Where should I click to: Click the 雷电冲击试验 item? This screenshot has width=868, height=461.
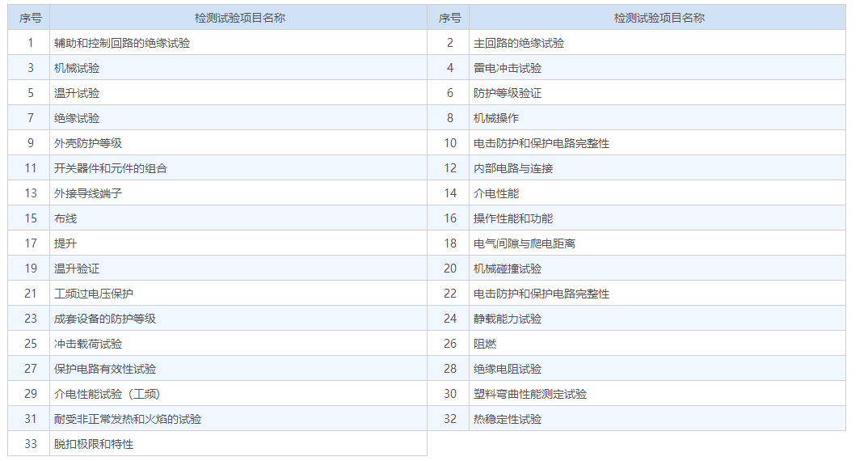pyautogui.click(x=508, y=68)
